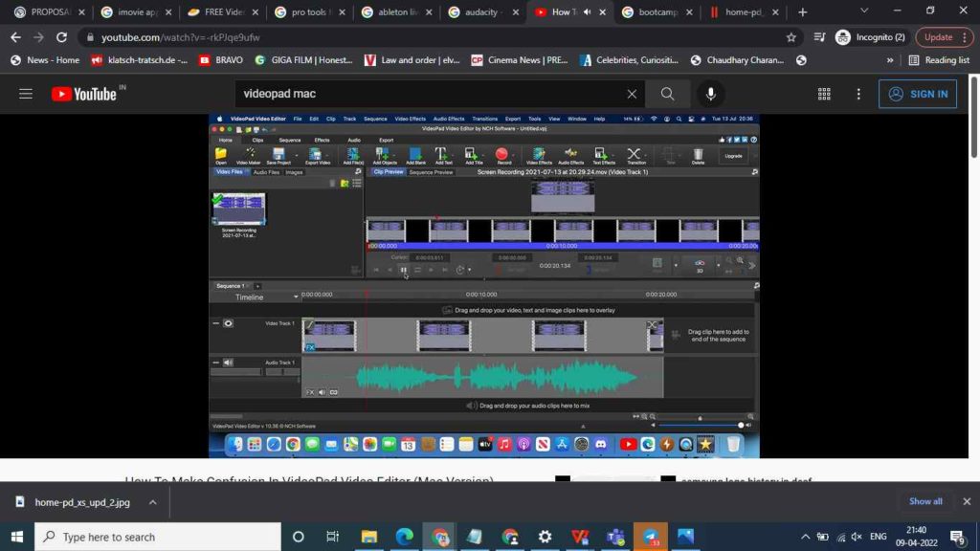
Task: Clear the YouTube search box text
Action: 632,94
